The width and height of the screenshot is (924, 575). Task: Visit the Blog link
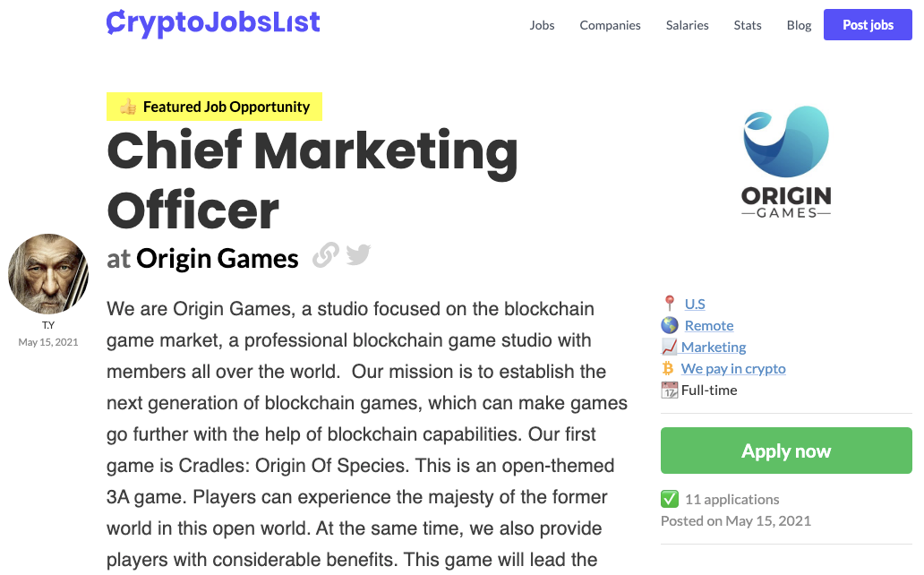click(799, 25)
